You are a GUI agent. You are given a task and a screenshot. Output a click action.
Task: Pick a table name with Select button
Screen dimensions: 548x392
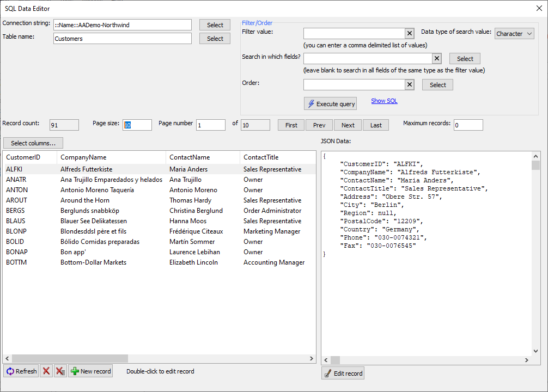coord(215,39)
